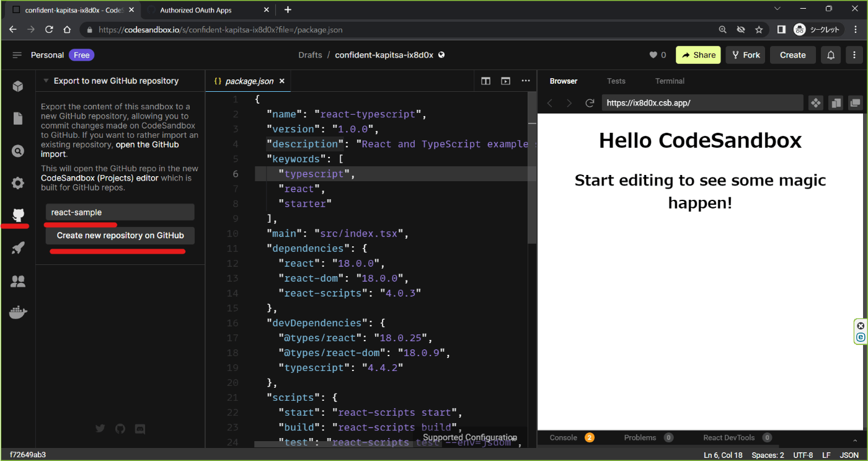Open the Live collaboration people icon in sidebar
Viewport: 868px width, 461px height.
[18, 281]
